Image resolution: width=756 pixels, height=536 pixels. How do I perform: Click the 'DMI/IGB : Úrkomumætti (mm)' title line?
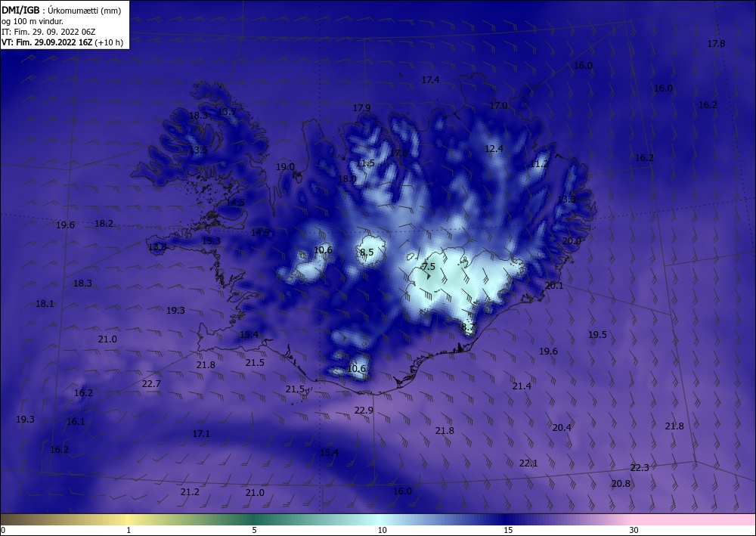[60, 11]
